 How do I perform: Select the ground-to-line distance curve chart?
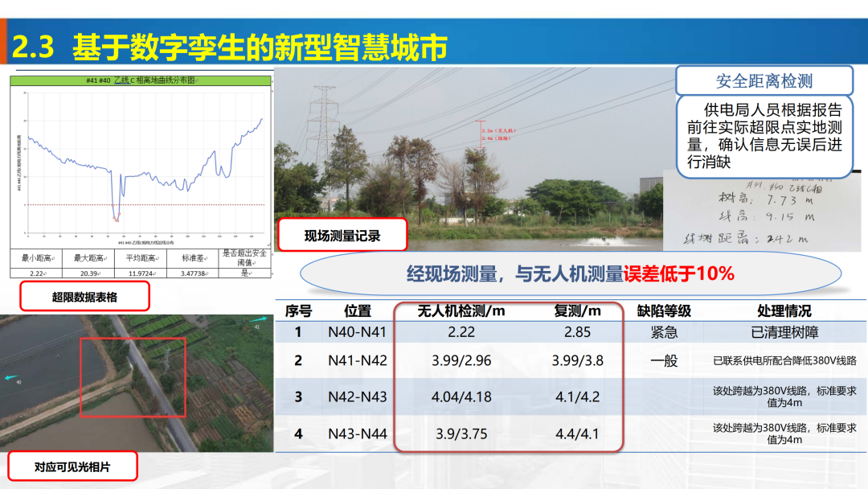point(141,166)
